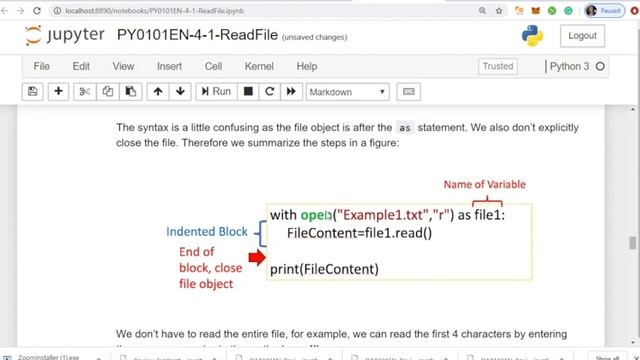
Task: Open the Insert menu
Action: [x=169, y=66]
